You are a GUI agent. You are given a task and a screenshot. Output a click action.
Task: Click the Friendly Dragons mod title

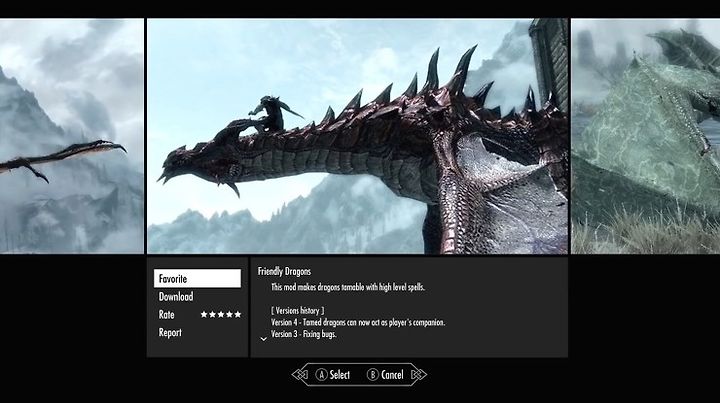pyautogui.click(x=284, y=271)
